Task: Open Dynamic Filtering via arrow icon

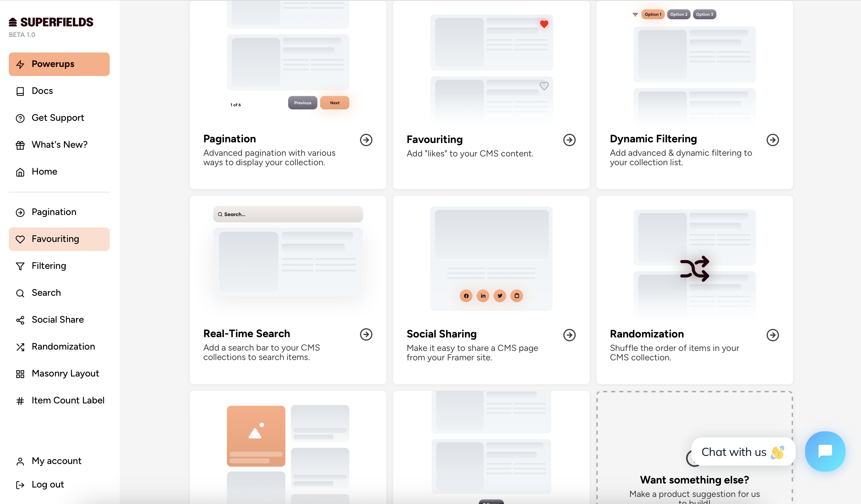Action: click(772, 140)
